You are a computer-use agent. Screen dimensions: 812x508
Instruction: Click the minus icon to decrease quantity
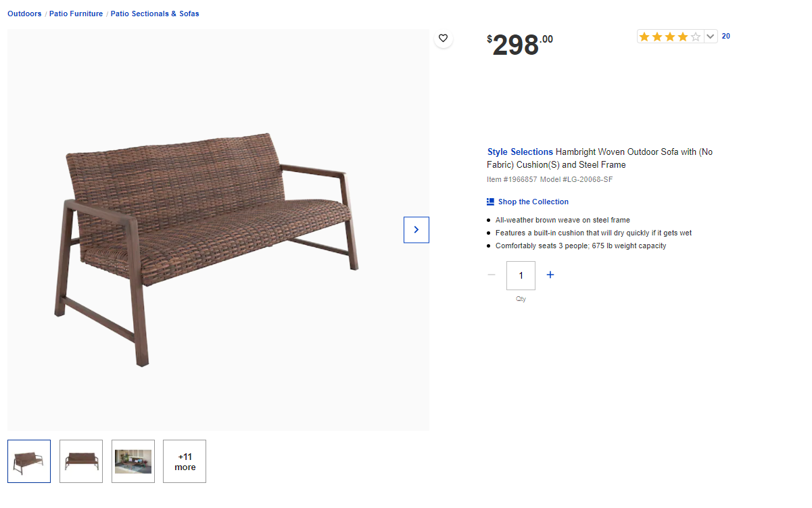point(492,275)
